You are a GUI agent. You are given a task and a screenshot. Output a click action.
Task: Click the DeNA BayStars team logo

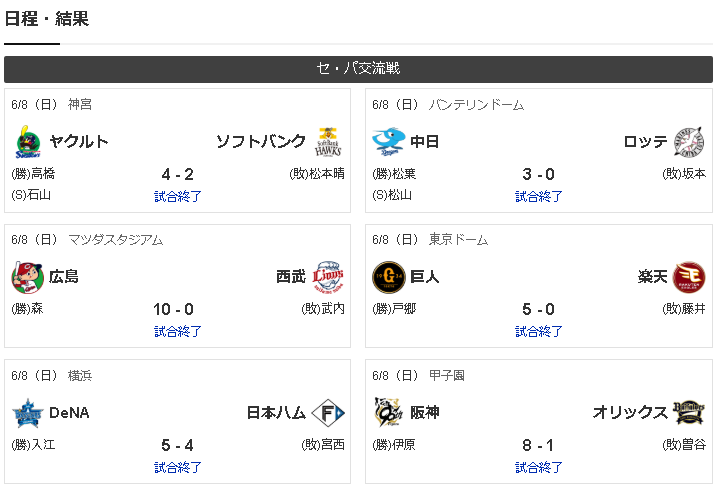coord(28,412)
